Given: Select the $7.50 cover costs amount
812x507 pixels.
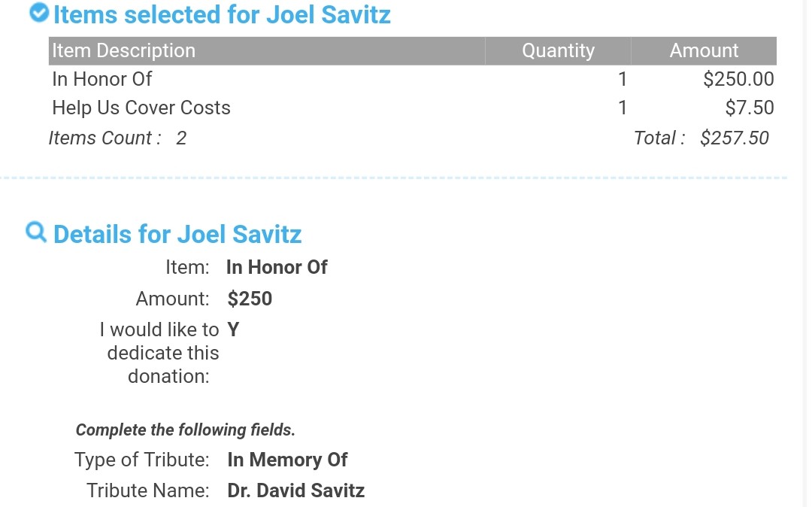Looking at the screenshot, I should point(749,108).
